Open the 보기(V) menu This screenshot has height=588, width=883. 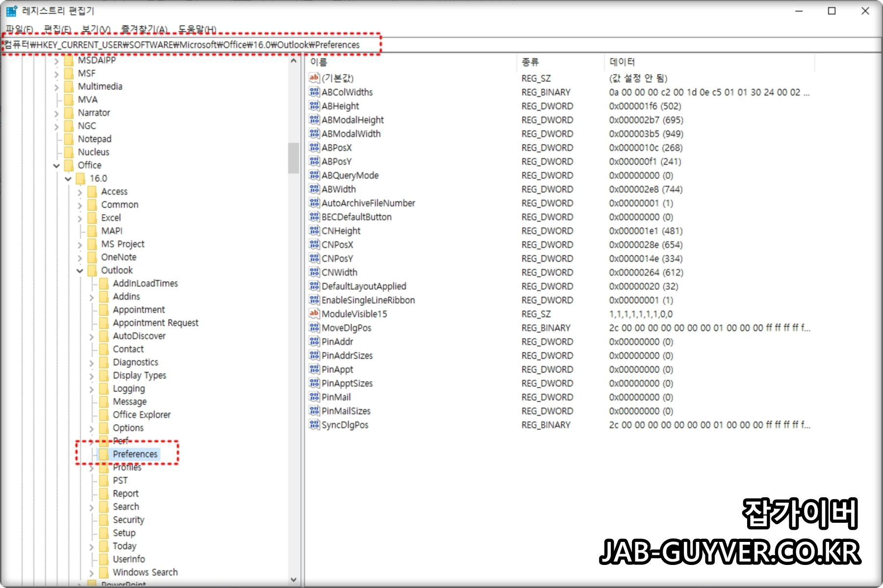[x=96, y=29]
